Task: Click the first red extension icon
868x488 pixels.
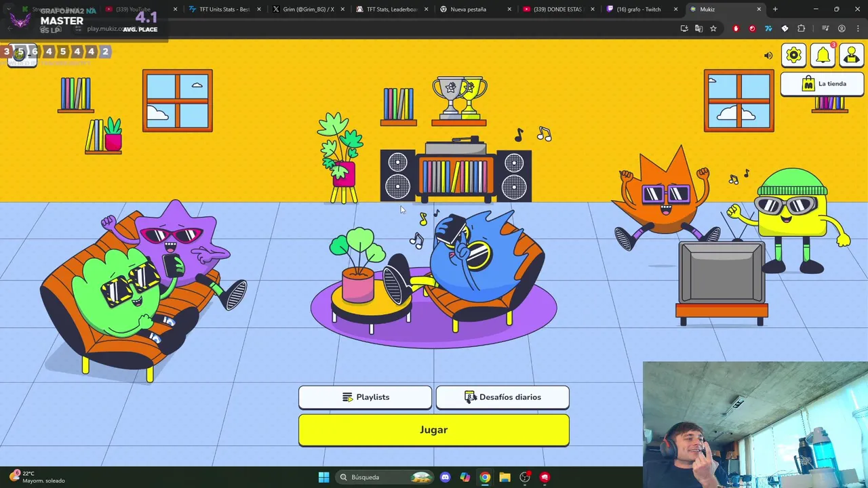Action: [x=736, y=28]
